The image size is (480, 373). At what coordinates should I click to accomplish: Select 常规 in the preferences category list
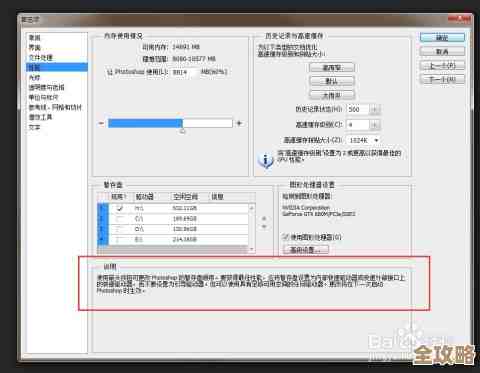point(35,38)
